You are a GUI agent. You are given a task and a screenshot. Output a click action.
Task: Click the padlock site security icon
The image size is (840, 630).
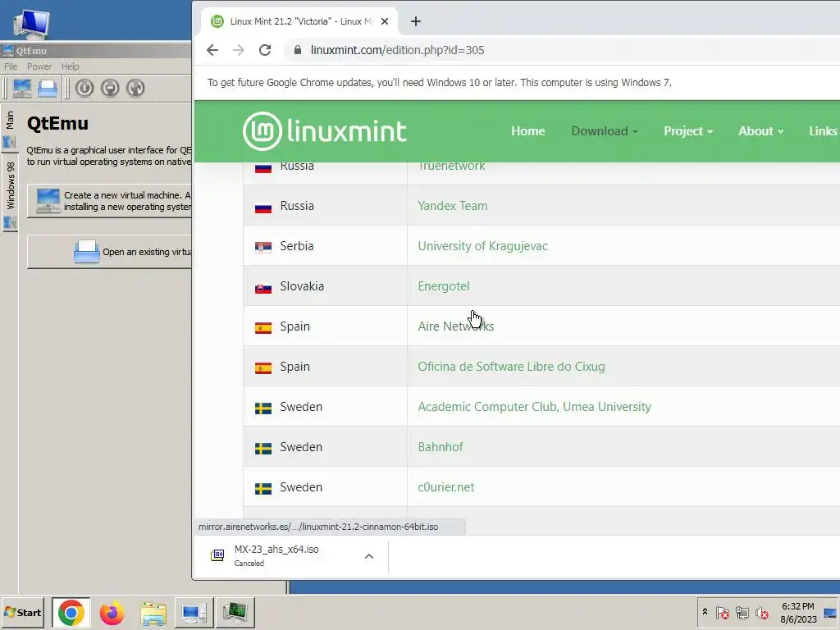(297, 50)
